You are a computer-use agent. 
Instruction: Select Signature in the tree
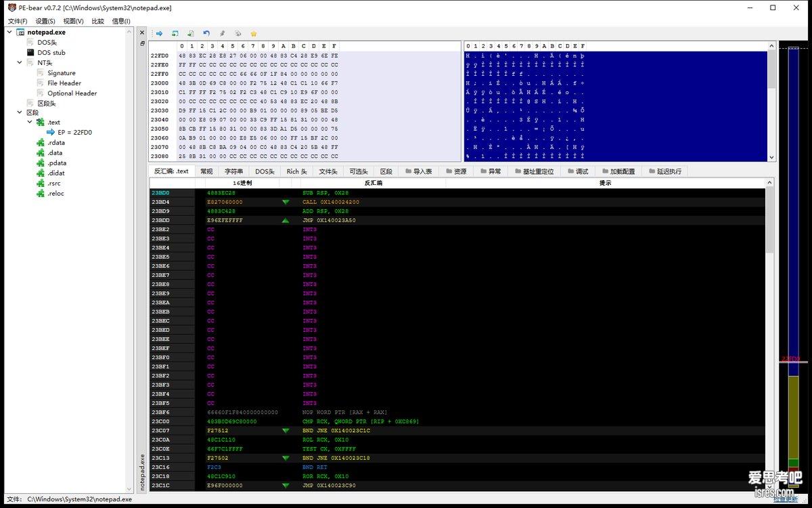click(x=62, y=72)
